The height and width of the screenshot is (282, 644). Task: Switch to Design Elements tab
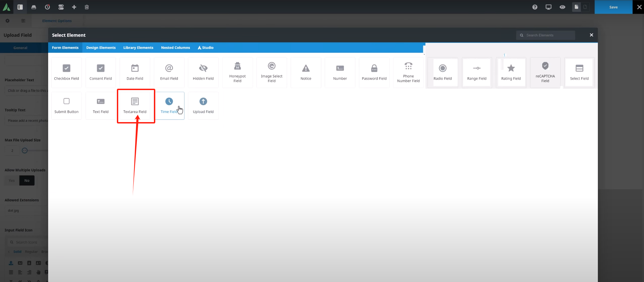(101, 48)
